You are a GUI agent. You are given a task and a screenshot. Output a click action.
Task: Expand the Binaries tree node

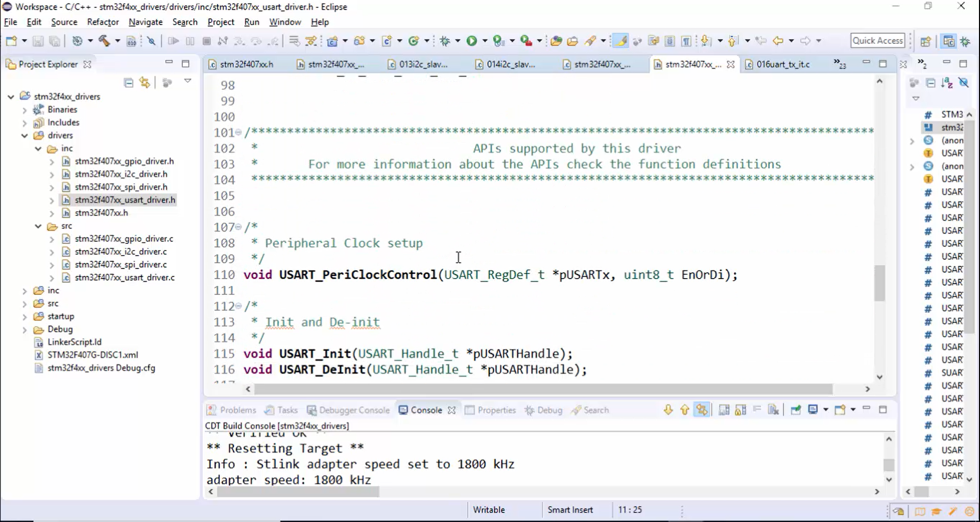[25, 110]
